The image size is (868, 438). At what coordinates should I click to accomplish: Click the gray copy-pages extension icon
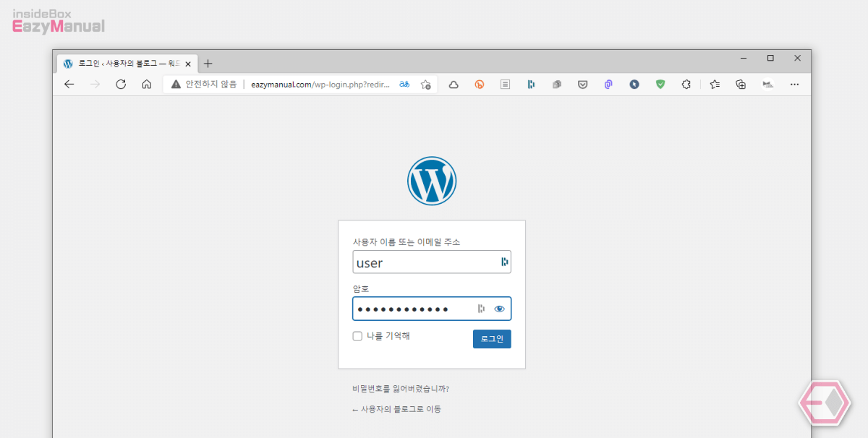pos(557,85)
